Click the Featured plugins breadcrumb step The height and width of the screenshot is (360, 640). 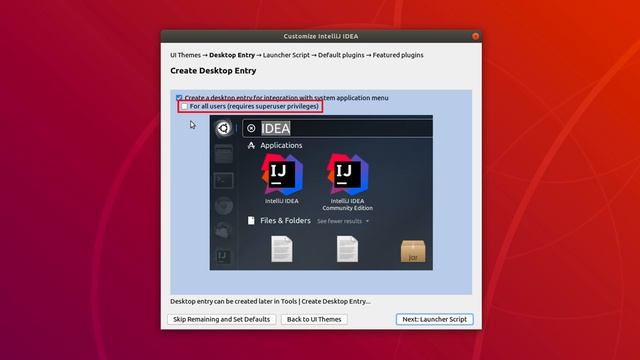[398, 55]
